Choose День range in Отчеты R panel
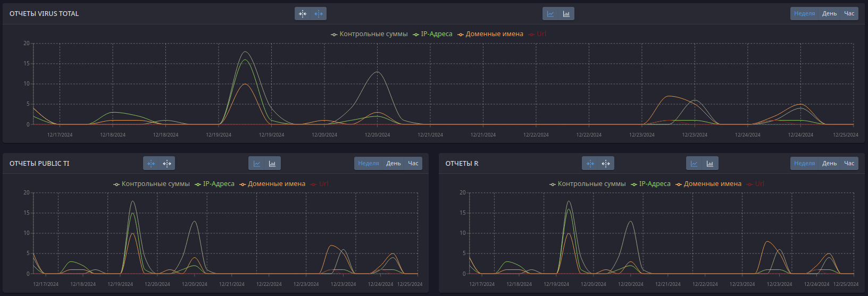Viewport: 868px width, 296px height. coord(830,164)
